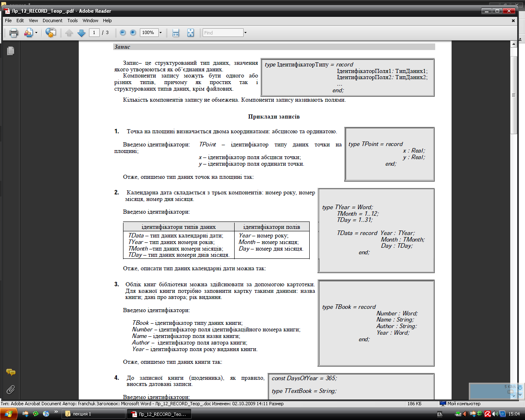525x420 pixels.
Task: Click the blue round quick launch icon
Action: point(46,414)
